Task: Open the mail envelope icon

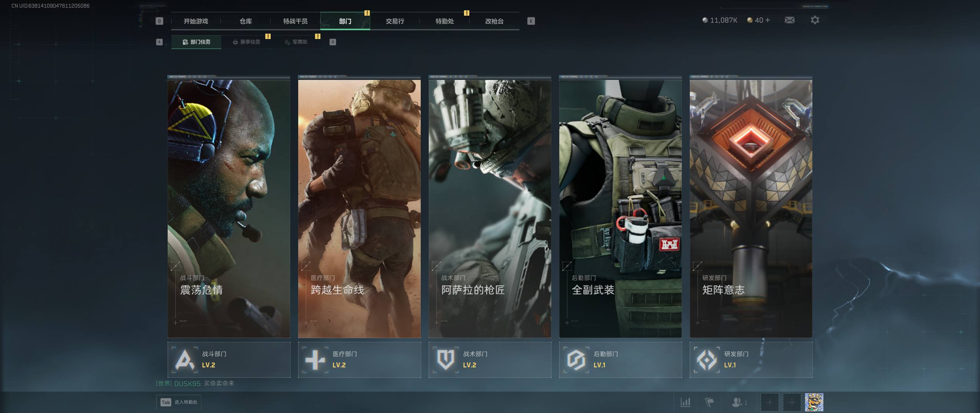Action: coord(789,20)
